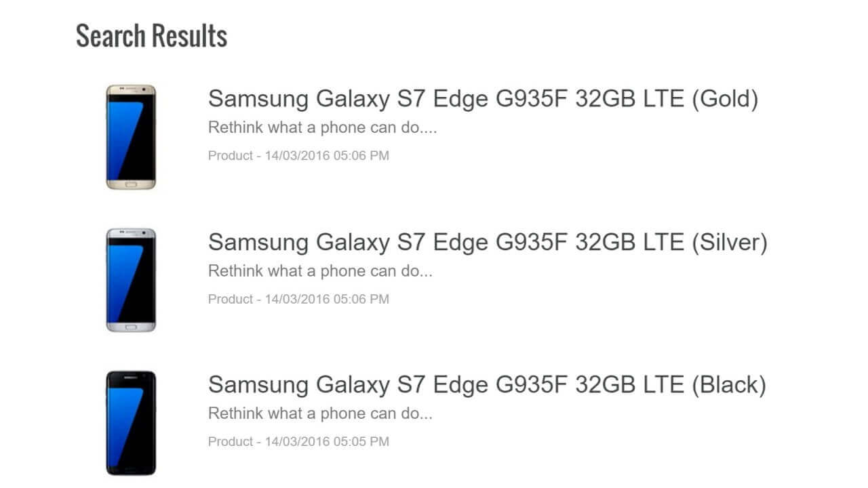Open the Gold Galaxy S7 Edge listing

click(484, 98)
